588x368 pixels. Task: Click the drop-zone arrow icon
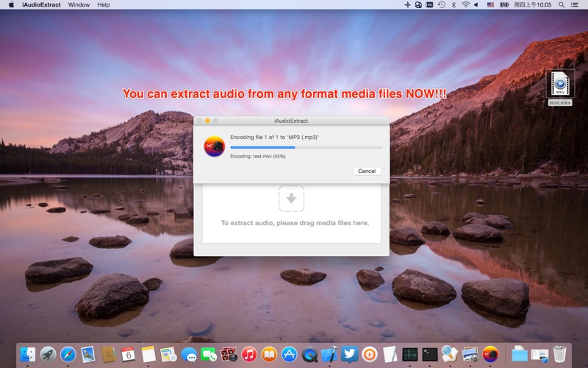click(291, 198)
